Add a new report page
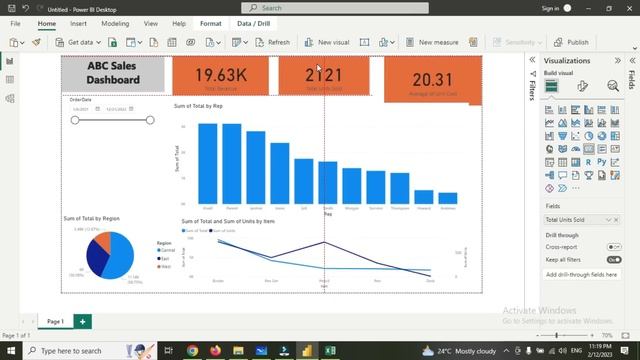Image resolution: width=640 pixels, height=360 pixels. [x=82, y=321]
